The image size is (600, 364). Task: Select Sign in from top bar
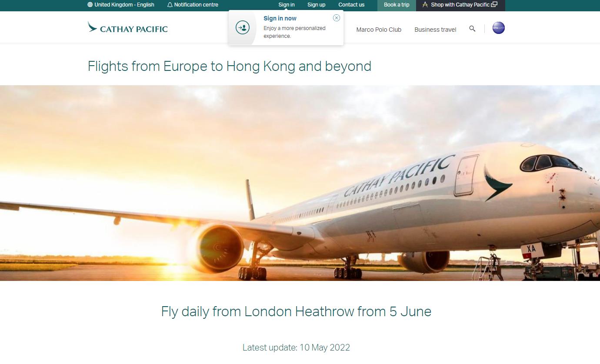click(x=287, y=5)
